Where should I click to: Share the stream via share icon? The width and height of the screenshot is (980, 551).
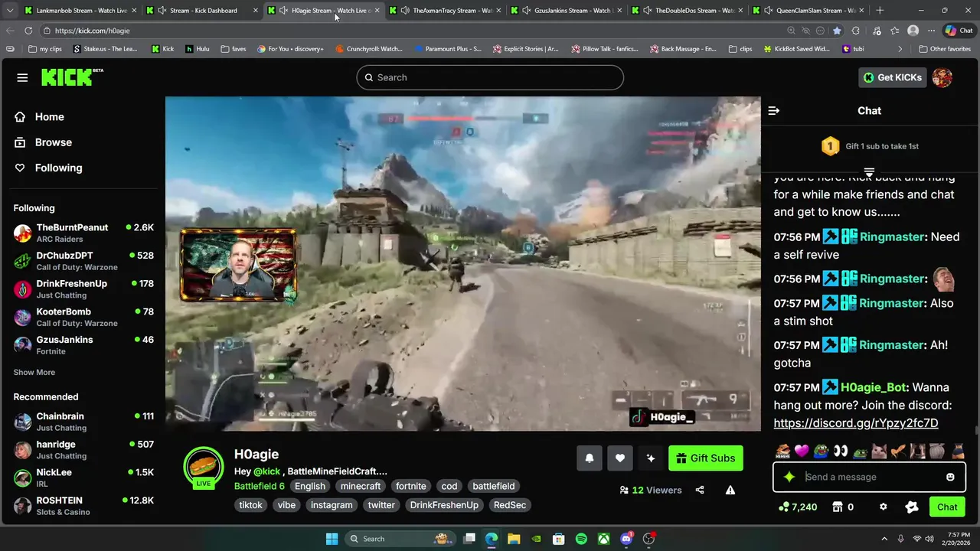[x=700, y=490]
